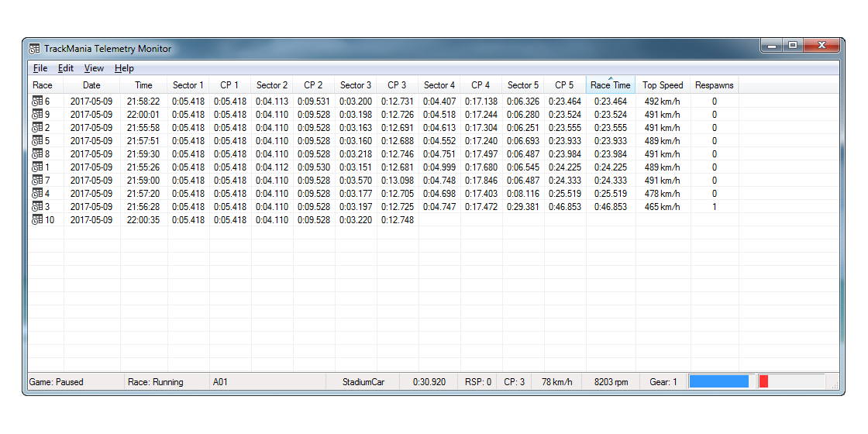868x434 pixels.
Task: Click the race 5 row icon
Action: (x=37, y=140)
